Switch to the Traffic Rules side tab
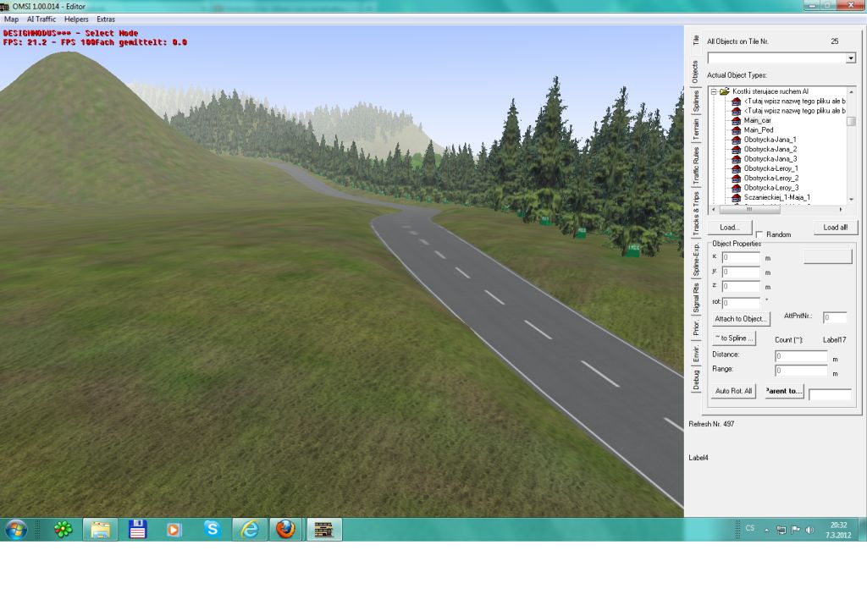 [696, 166]
